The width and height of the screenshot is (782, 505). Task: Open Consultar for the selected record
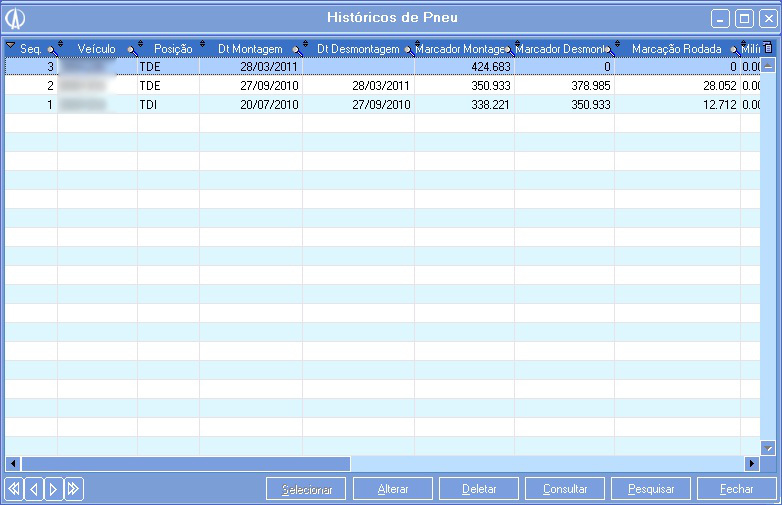pos(565,489)
